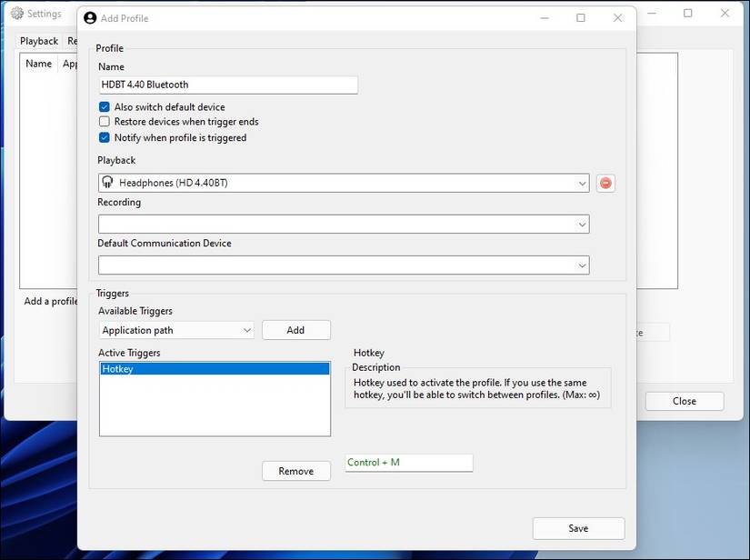Click the headphones icon in Playback field
Image resolution: width=750 pixels, height=560 pixels.
pyautogui.click(x=107, y=182)
